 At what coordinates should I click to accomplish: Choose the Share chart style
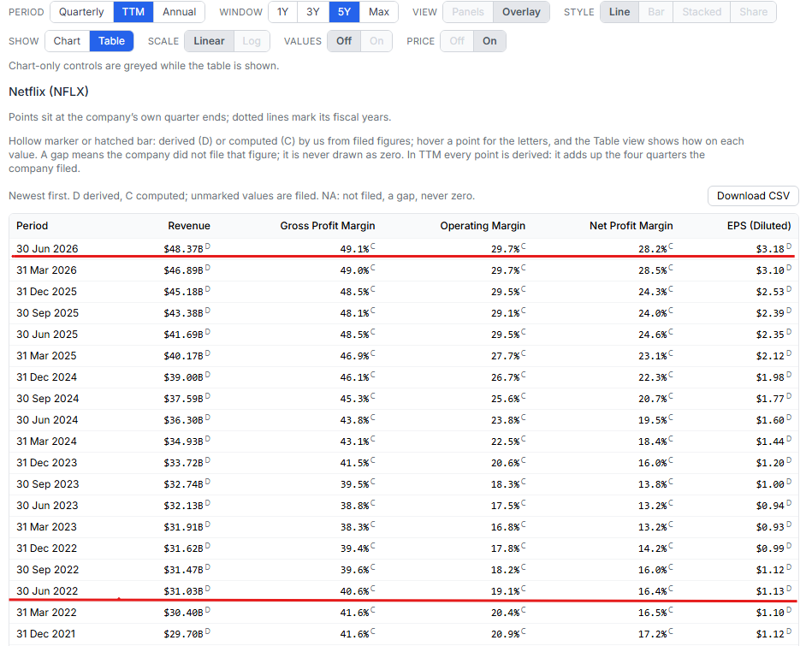click(x=754, y=12)
